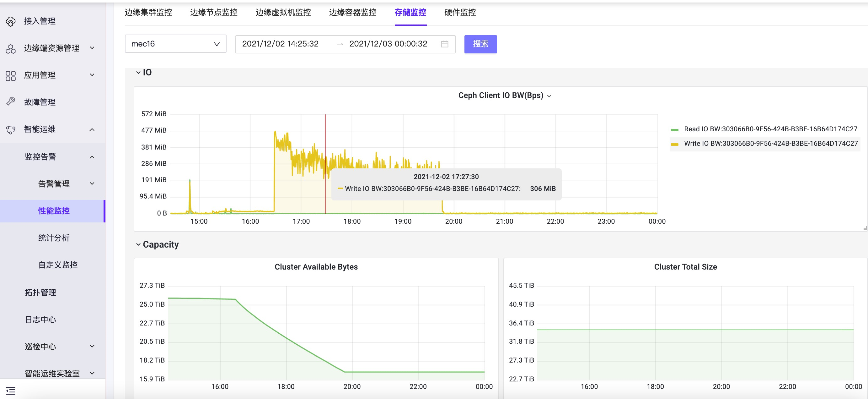Switch to 边缘节点监控 tab
The width and height of the screenshot is (868, 399).
[214, 13]
